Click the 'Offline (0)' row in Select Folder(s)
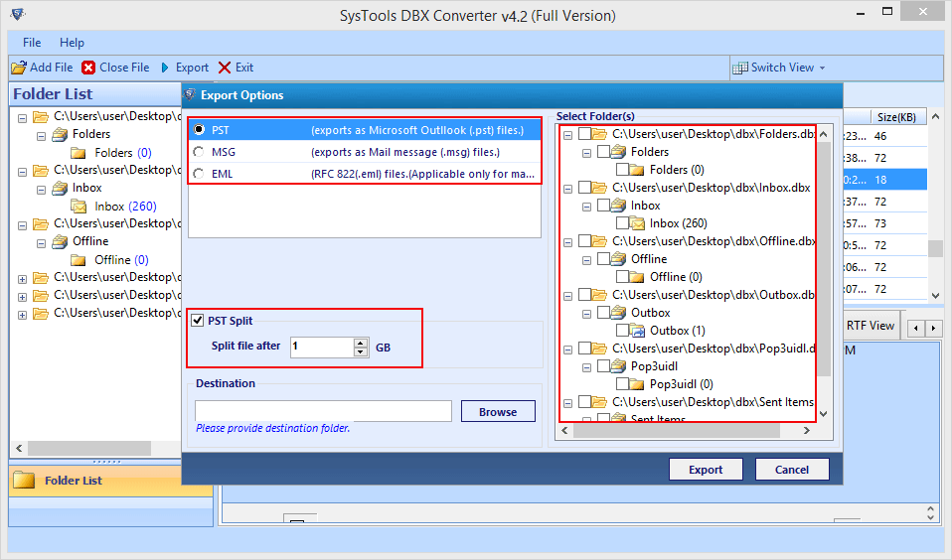The image size is (952, 560). tap(676, 277)
